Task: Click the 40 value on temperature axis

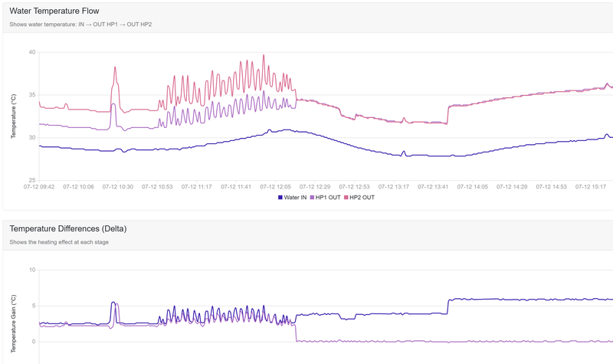Action: pos(31,52)
